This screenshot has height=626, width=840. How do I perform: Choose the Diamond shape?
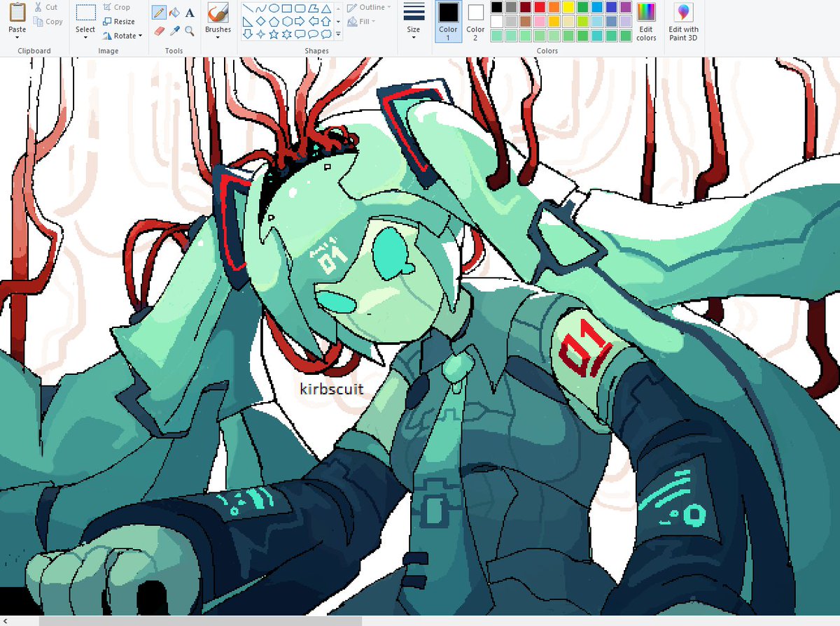(261, 21)
